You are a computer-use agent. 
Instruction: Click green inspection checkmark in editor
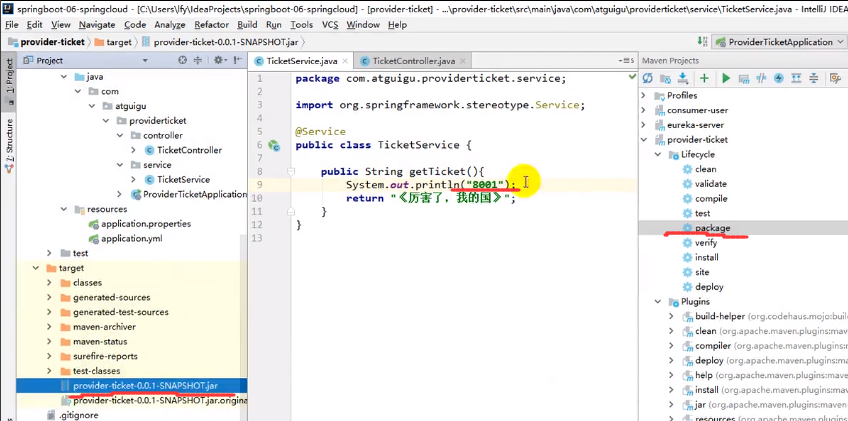(x=632, y=78)
